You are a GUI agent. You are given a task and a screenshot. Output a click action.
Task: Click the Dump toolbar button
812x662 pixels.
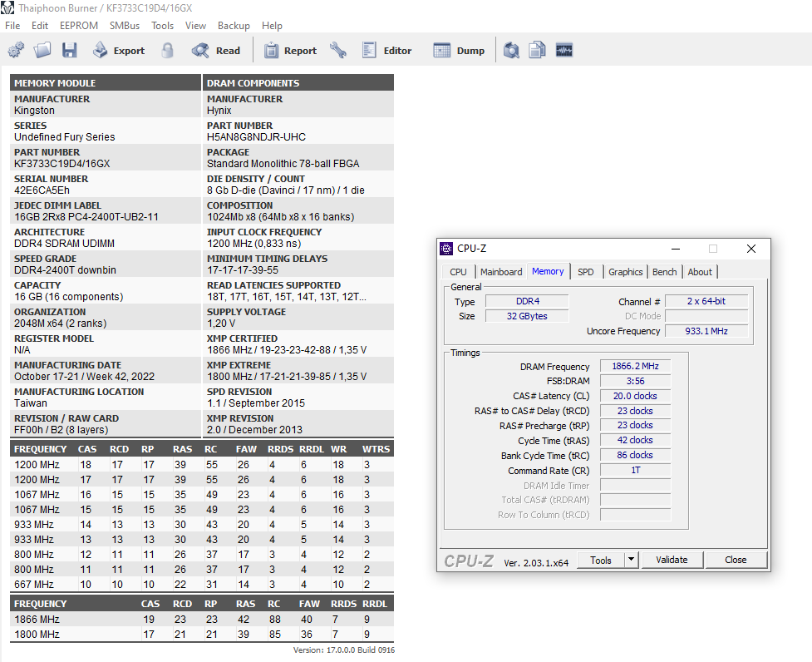pos(459,50)
